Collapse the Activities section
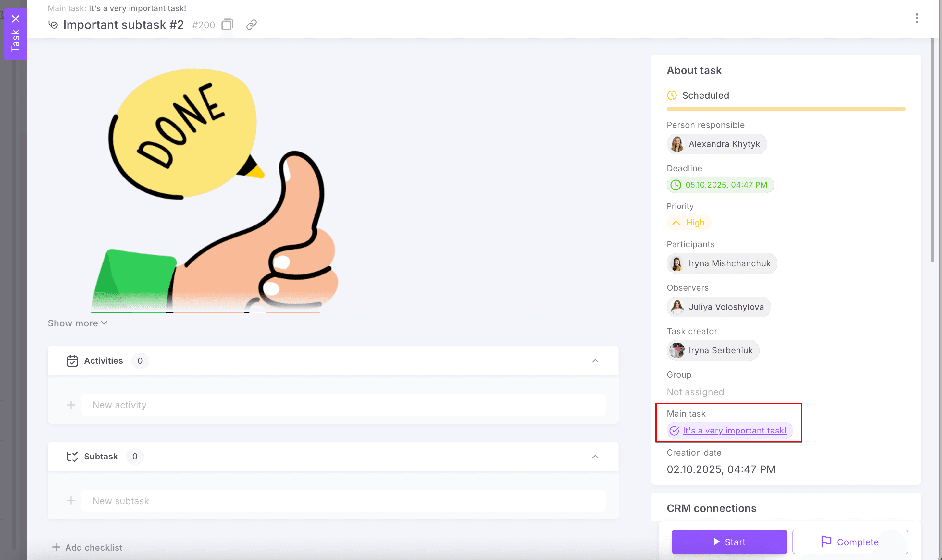942x560 pixels. (x=595, y=360)
